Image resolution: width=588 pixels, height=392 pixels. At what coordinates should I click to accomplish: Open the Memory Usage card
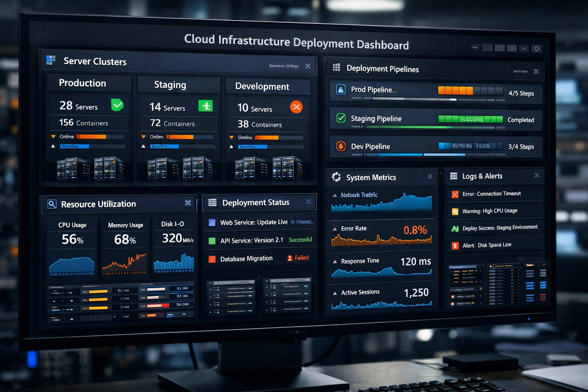click(125, 247)
